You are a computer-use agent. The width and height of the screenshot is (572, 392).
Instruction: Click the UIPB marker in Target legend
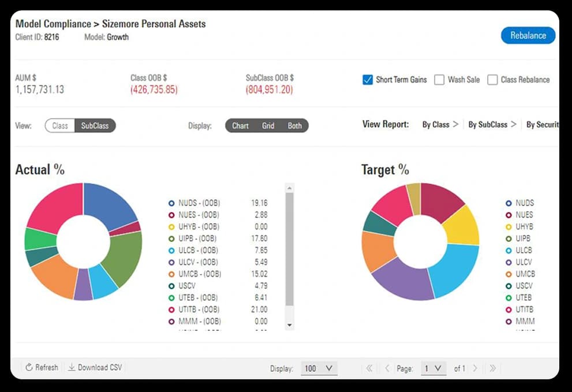pyautogui.click(x=509, y=238)
